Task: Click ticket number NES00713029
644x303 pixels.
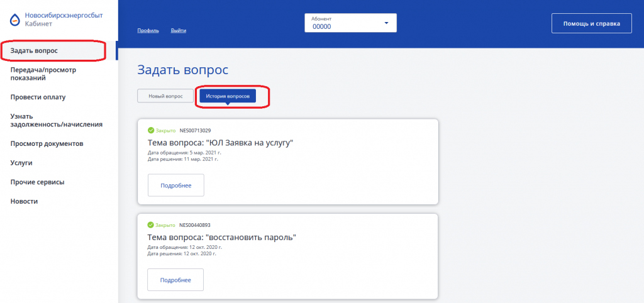Action: (195, 131)
